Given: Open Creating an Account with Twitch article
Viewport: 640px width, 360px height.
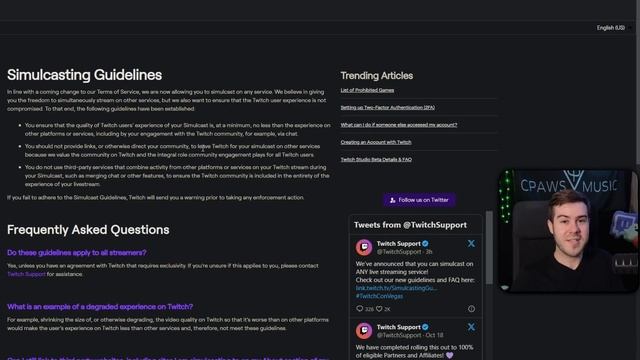Looking at the screenshot, I should [376, 142].
